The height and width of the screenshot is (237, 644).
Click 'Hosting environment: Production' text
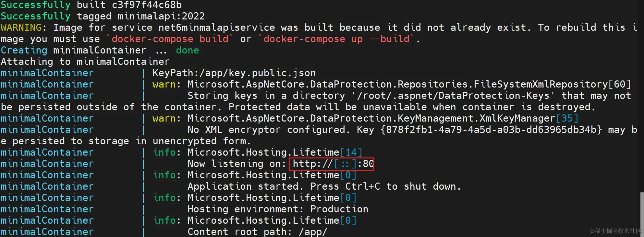[278, 209]
